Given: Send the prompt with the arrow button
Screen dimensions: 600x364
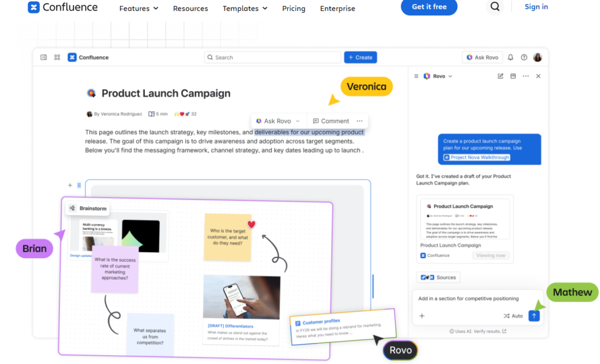Looking at the screenshot, I should pyautogui.click(x=534, y=316).
